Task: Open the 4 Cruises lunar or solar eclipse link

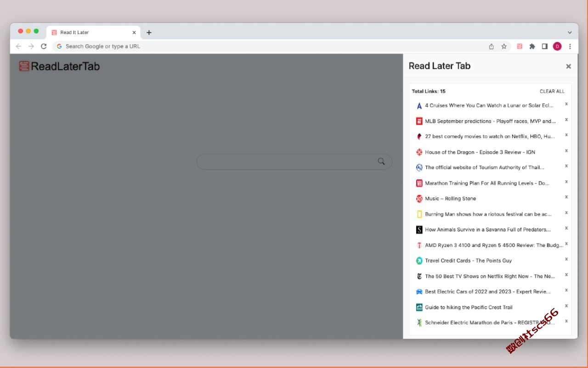Action: coord(489,105)
